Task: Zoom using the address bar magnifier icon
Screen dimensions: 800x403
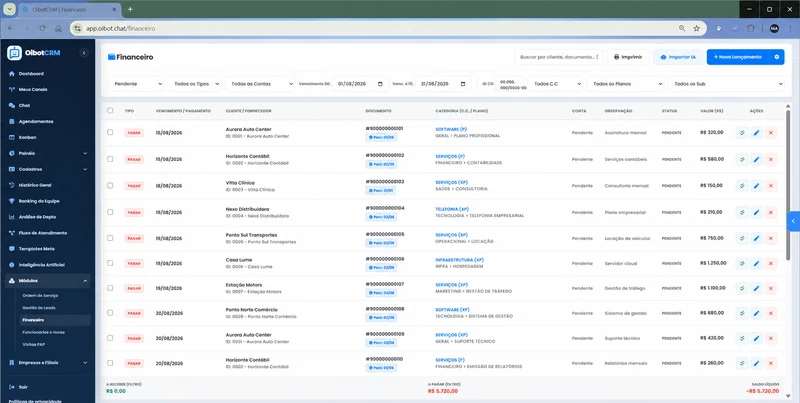Action: point(682,29)
